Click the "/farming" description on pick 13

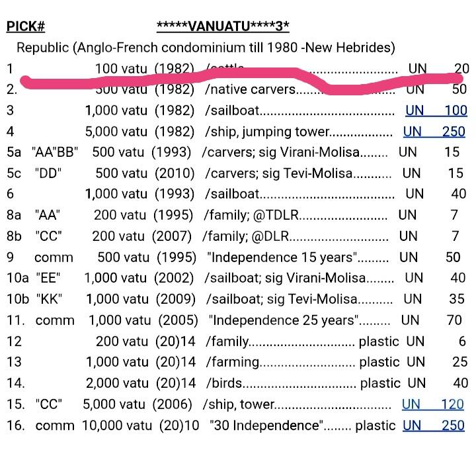pyautogui.click(x=231, y=362)
